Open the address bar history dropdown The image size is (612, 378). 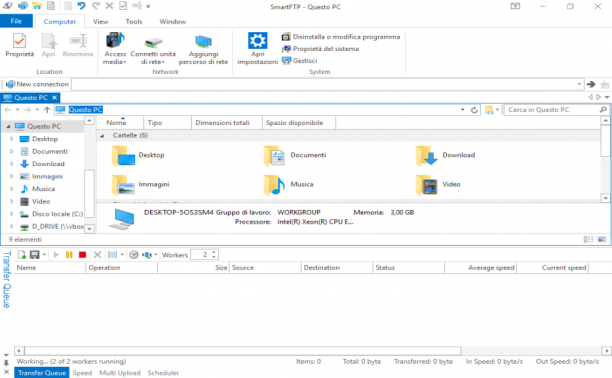463,110
